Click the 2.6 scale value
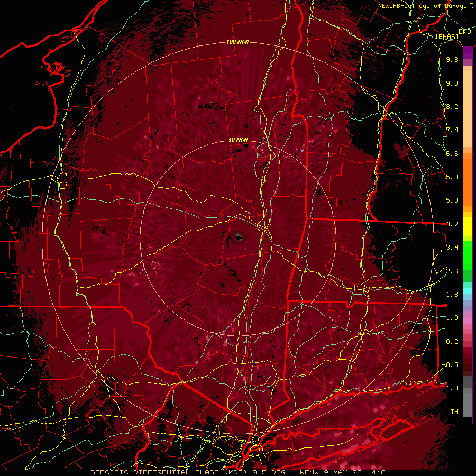Viewport: 476px width, 476px height. coord(452,271)
